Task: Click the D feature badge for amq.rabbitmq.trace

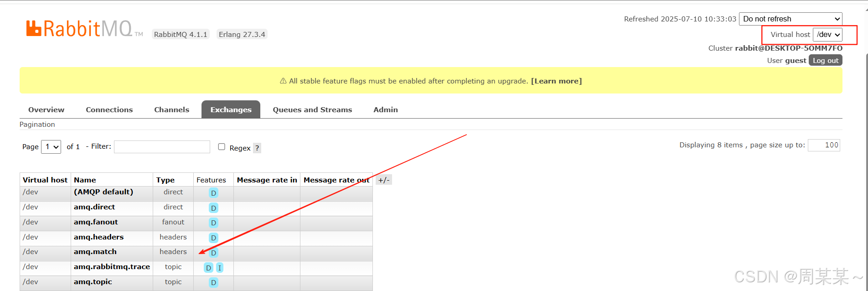Action: [x=208, y=268]
